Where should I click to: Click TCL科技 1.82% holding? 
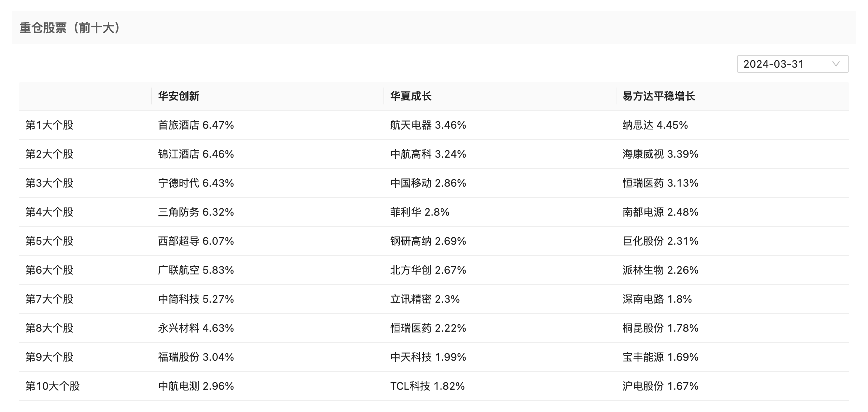pyautogui.click(x=427, y=386)
